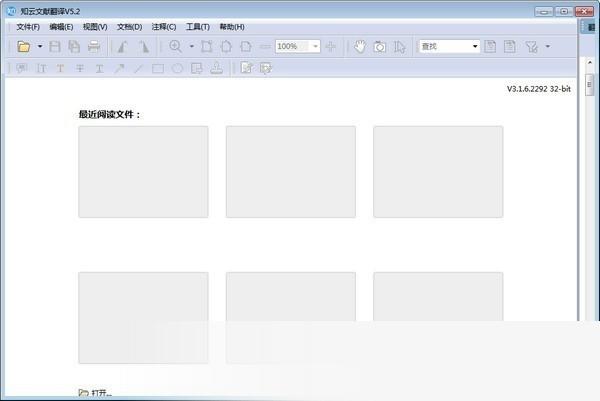Open the 工具(T) menu

(198, 27)
